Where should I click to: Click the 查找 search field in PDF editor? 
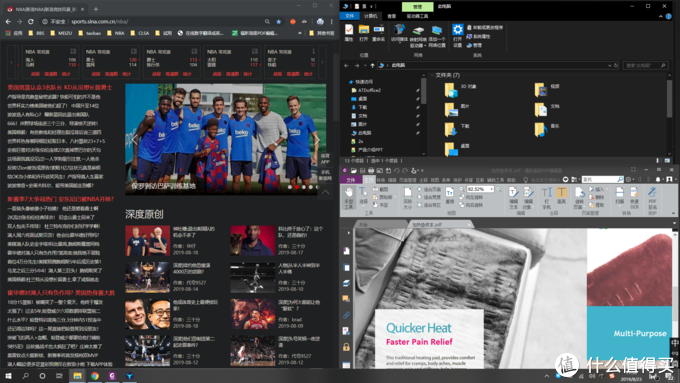pos(602,179)
